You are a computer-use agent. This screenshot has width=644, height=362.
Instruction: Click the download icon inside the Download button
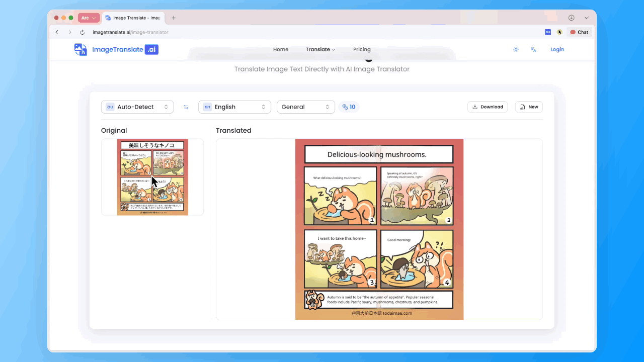coord(474,107)
